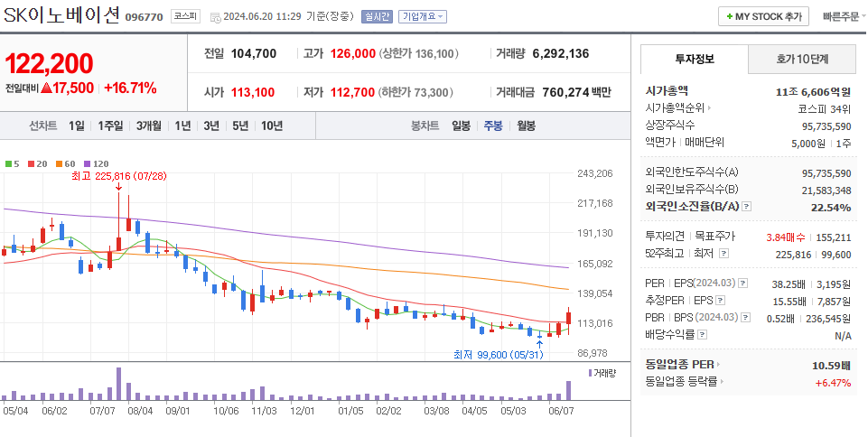
Task: Switch candle chart to 월봉
Action: click(x=526, y=126)
